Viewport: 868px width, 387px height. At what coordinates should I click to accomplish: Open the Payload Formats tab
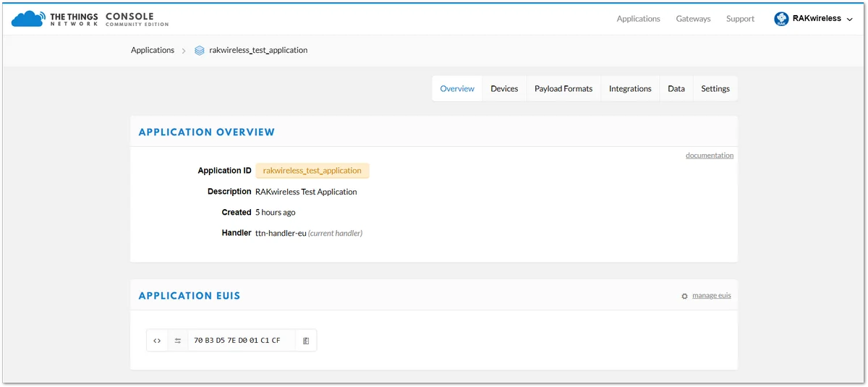tap(563, 89)
